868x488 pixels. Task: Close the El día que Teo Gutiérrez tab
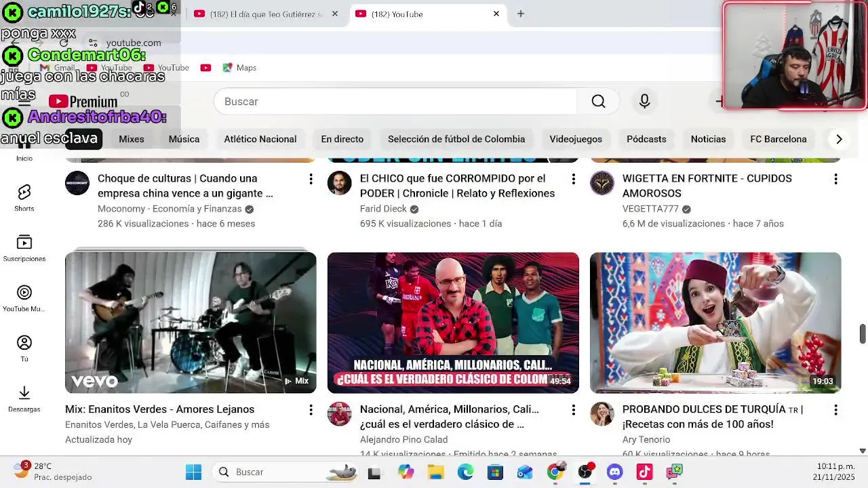[335, 14]
